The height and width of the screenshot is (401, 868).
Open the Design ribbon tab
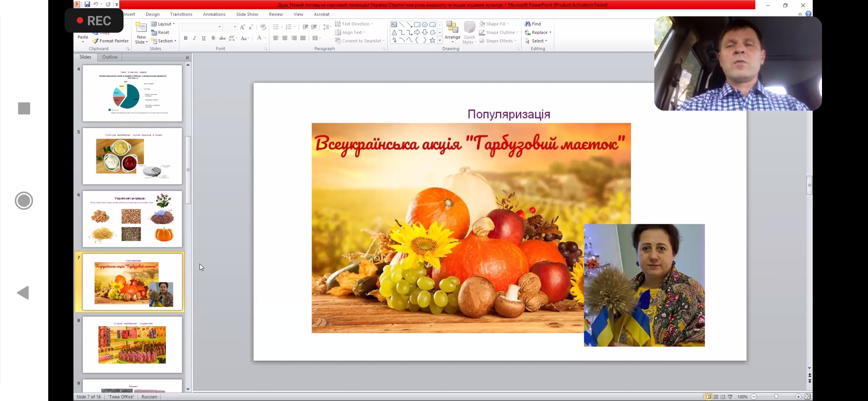(152, 14)
